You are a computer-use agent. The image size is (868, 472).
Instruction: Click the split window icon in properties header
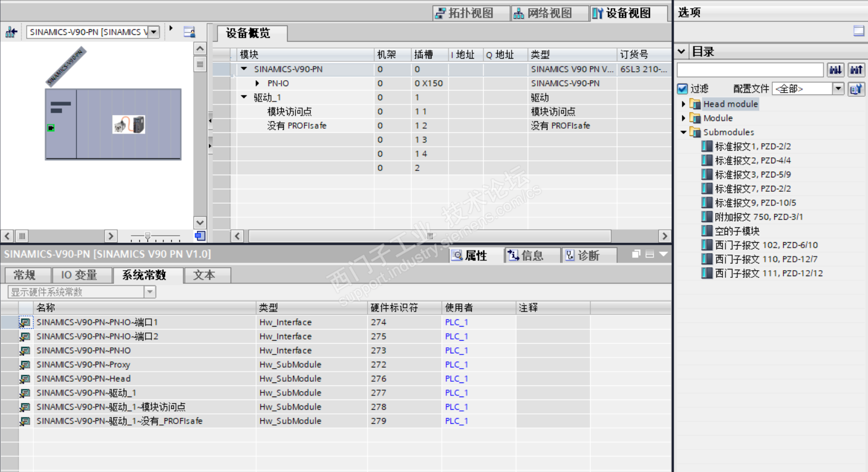(649, 254)
